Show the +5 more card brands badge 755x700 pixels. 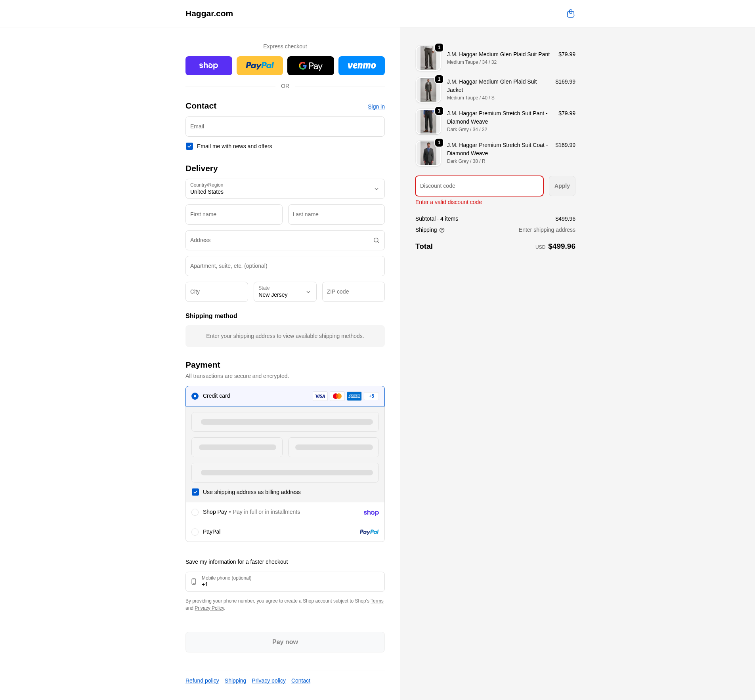(371, 396)
